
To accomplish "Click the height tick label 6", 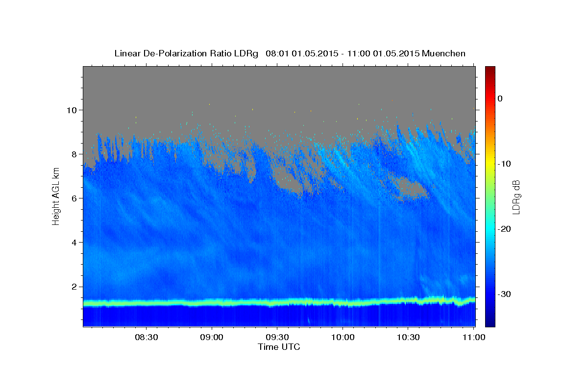I will coord(75,198).
